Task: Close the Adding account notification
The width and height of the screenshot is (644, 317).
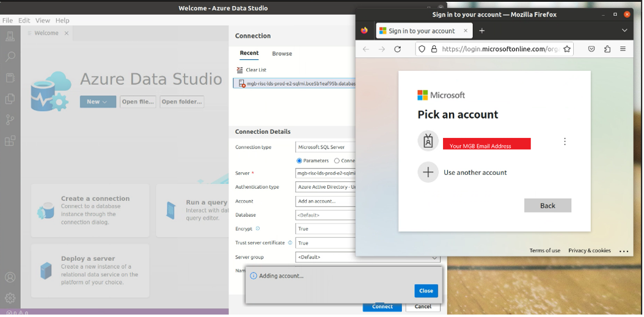Action: tap(426, 291)
